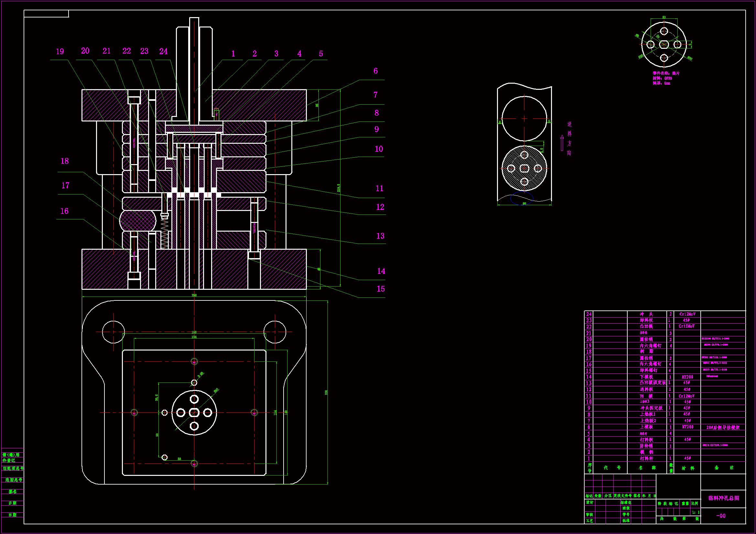Click the 送料方向 feed direction text
Viewport: 756px width, 534px height.
pyautogui.click(x=569, y=139)
